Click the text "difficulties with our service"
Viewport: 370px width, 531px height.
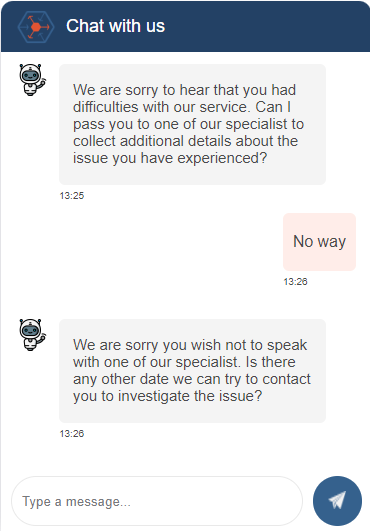[x=161, y=107]
